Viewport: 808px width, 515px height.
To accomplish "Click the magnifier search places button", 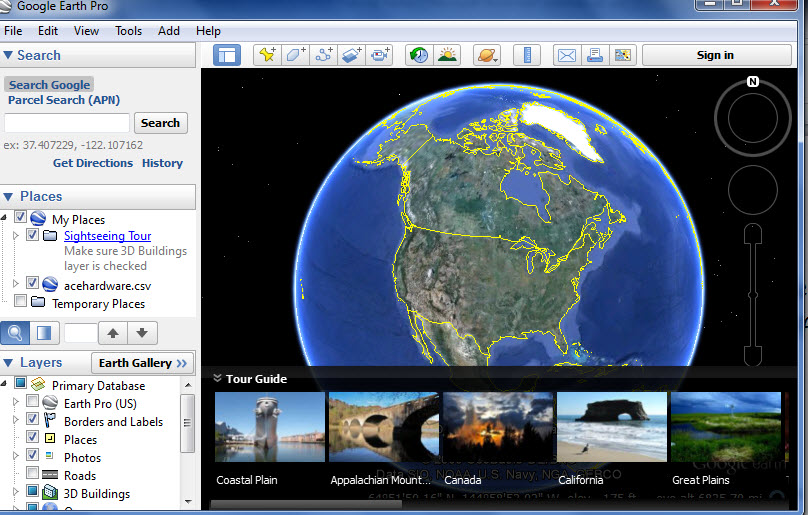I will (15, 333).
